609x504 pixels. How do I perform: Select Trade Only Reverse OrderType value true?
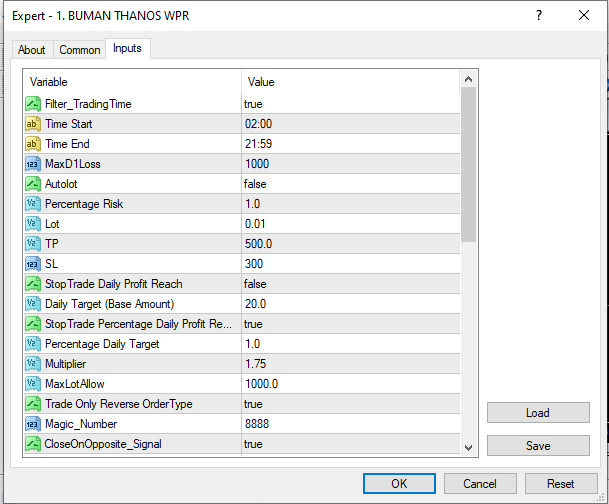(x=253, y=404)
